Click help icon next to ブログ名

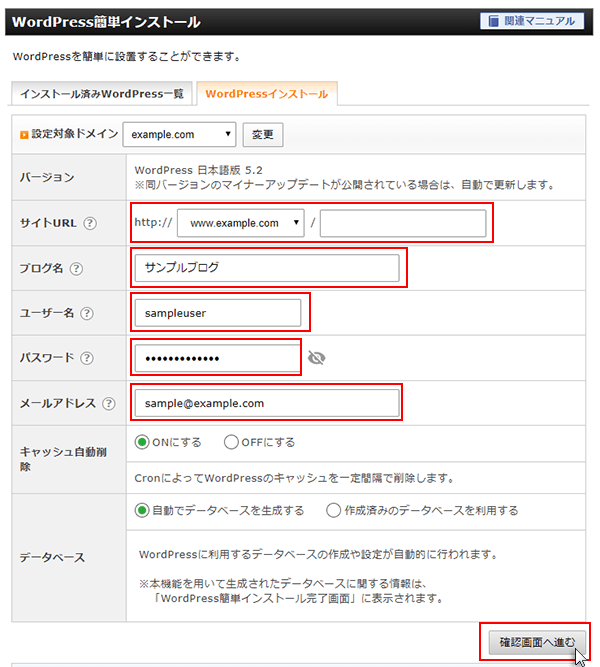click(x=77, y=268)
